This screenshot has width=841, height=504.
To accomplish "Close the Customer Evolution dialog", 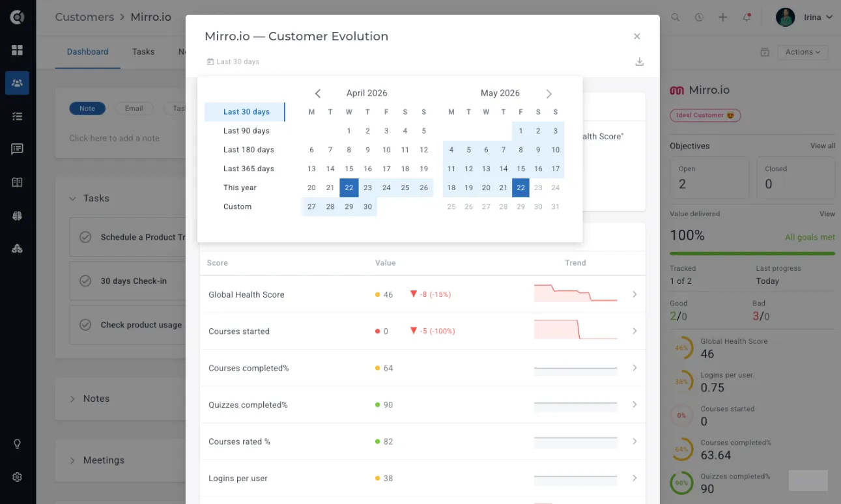I will [637, 36].
